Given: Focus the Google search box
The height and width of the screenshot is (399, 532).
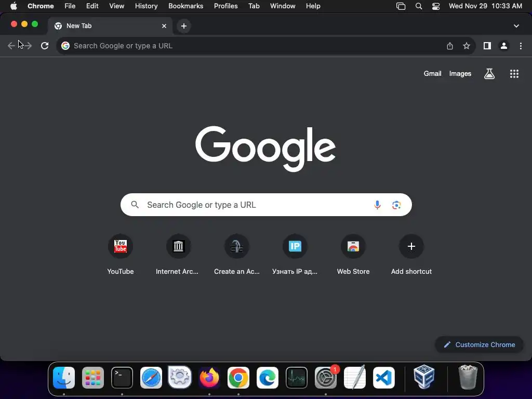Looking at the screenshot, I should [x=266, y=205].
